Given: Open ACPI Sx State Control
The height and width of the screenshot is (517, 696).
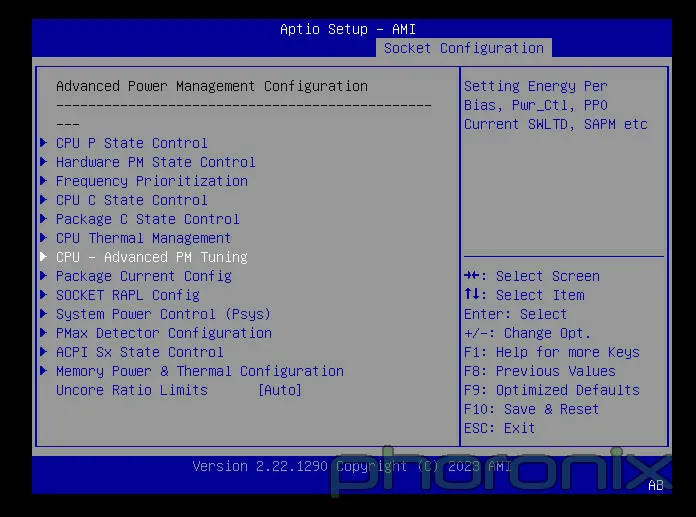Looking at the screenshot, I should [139, 352].
